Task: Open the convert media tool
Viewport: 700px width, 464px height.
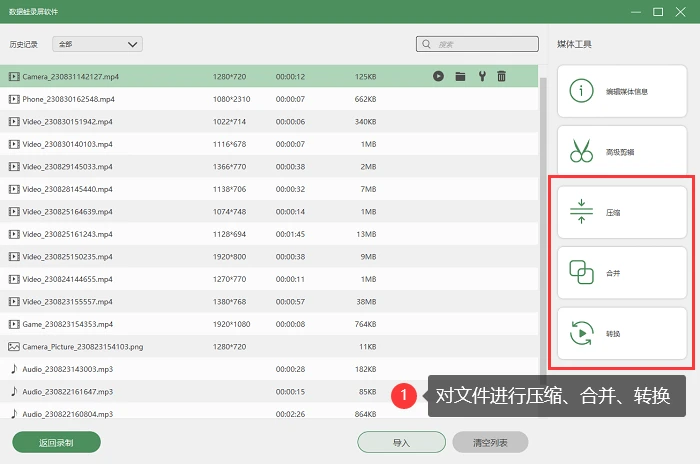Action: (x=622, y=333)
